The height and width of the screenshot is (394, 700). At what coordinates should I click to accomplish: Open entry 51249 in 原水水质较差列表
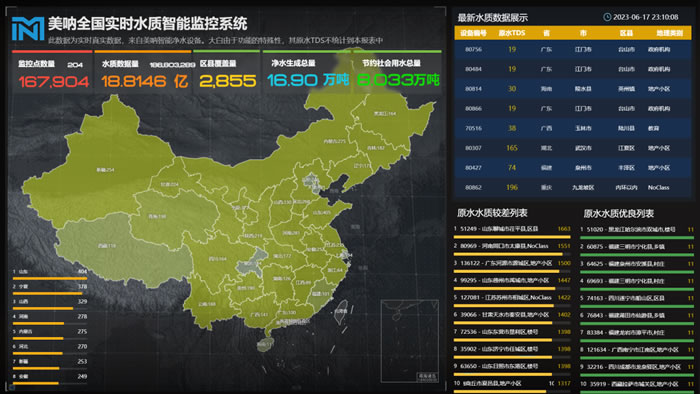pyautogui.click(x=512, y=229)
